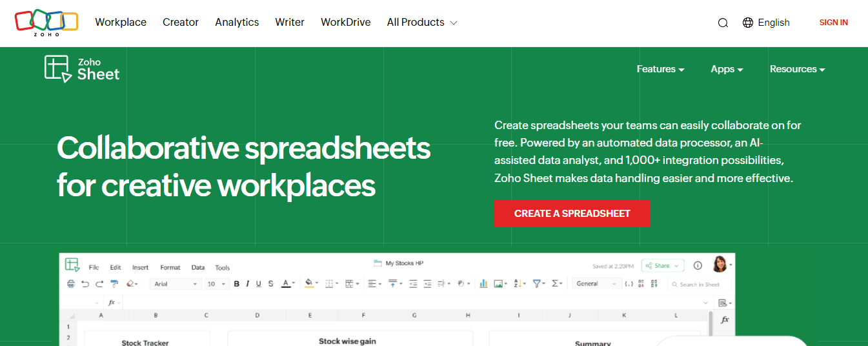Toggle Strikethrough formatting button
The height and width of the screenshot is (346, 868).
270,284
